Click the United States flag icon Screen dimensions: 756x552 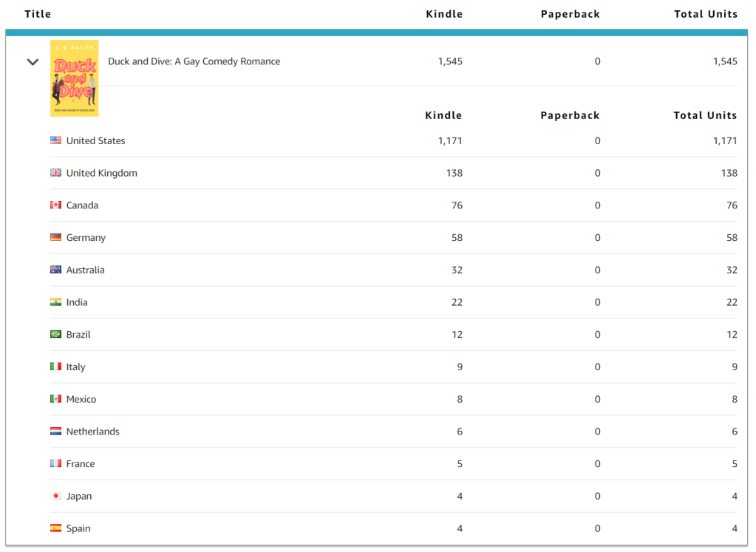point(56,140)
